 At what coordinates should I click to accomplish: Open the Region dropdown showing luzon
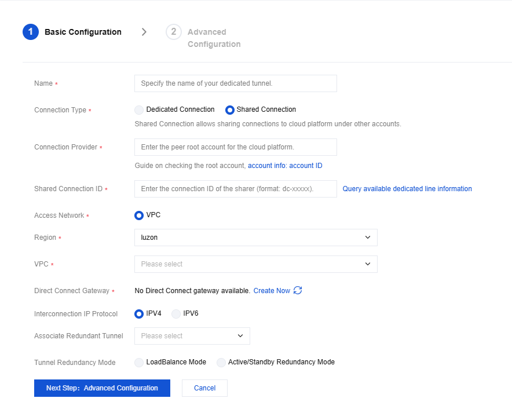[255, 238]
